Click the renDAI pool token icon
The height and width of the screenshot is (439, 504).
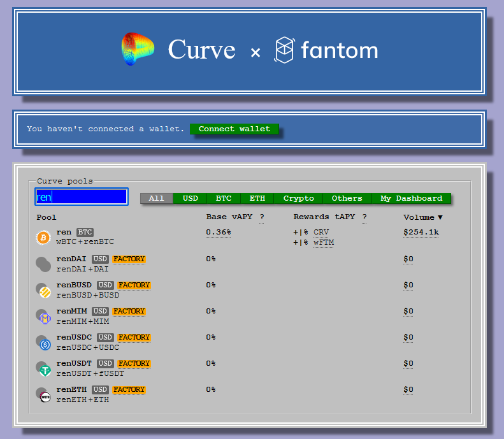43,264
